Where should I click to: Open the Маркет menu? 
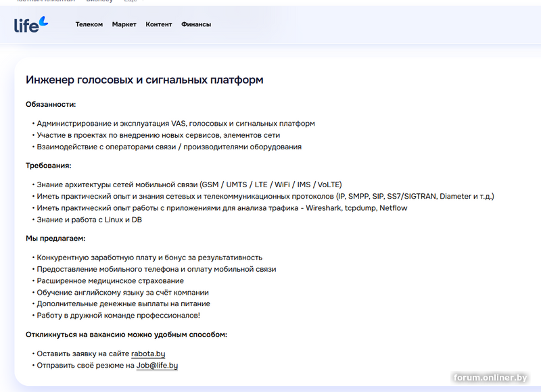point(124,24)
